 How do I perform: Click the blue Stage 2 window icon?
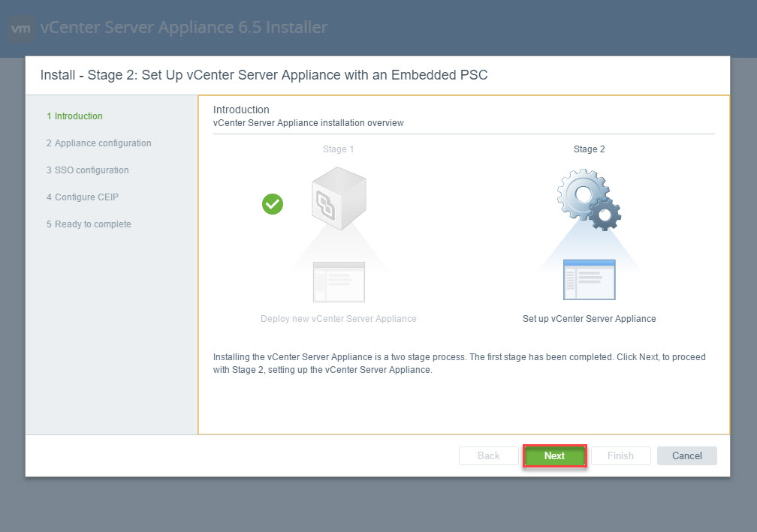click(x=589, y=280)
